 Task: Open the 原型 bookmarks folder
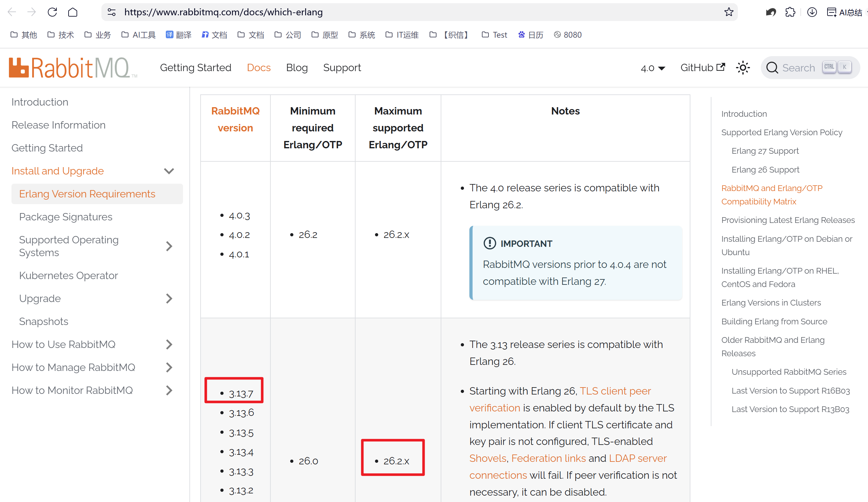(x=325, y=35)
